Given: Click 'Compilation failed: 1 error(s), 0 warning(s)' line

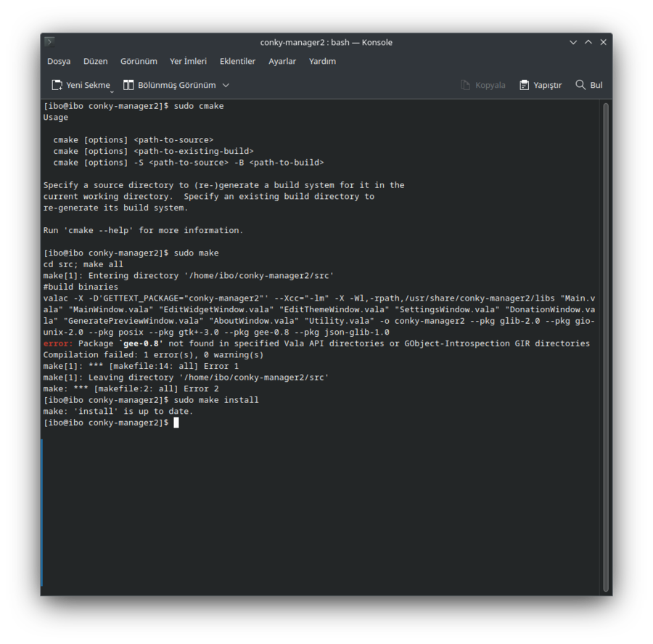Looking at the screenshot, I should [x=153, y=355].
